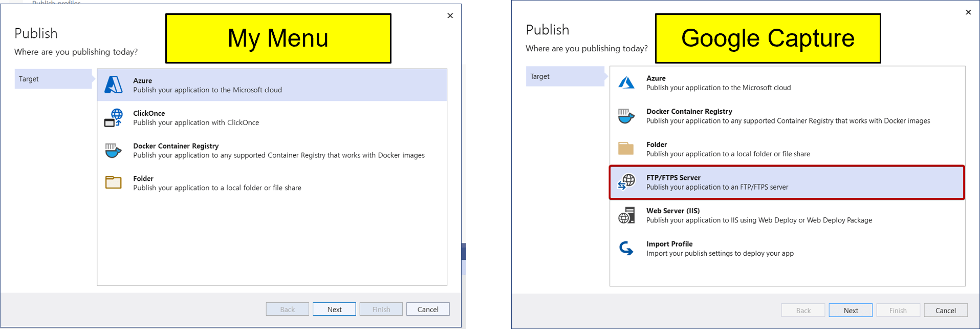Click 'Azure' title in left dialog
This screenshot has height=329, width=980.
pos(143,80)
